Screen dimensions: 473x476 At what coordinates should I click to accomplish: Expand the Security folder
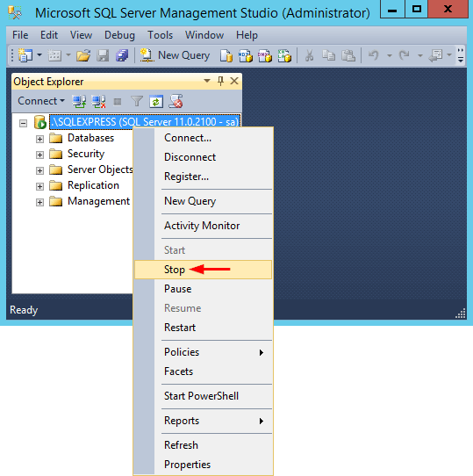tap(39, 155)
